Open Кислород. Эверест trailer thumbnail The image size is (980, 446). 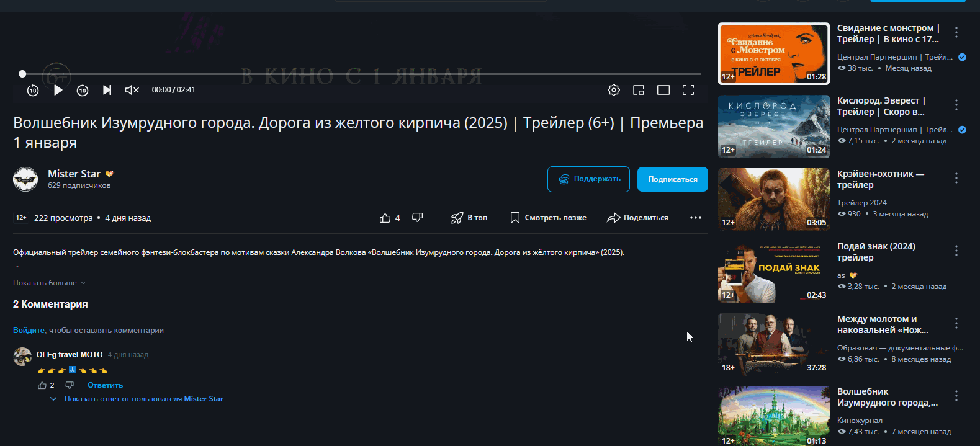pos(774,126)
